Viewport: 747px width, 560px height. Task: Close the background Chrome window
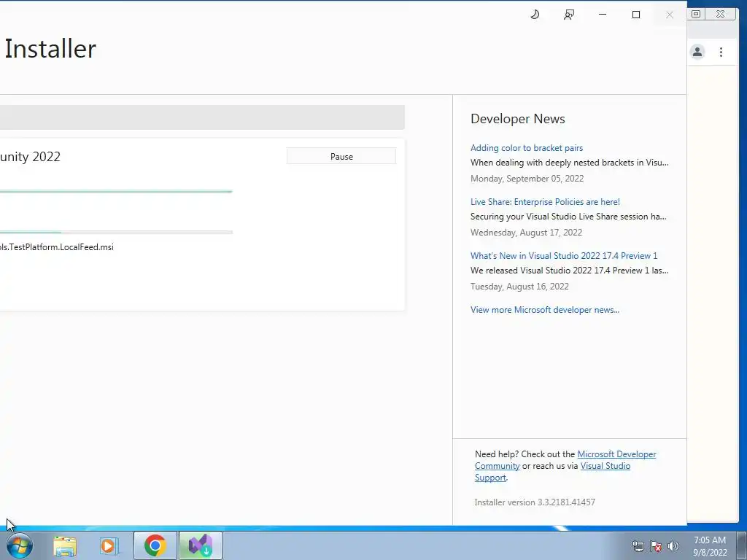click(x=721, y=14)
